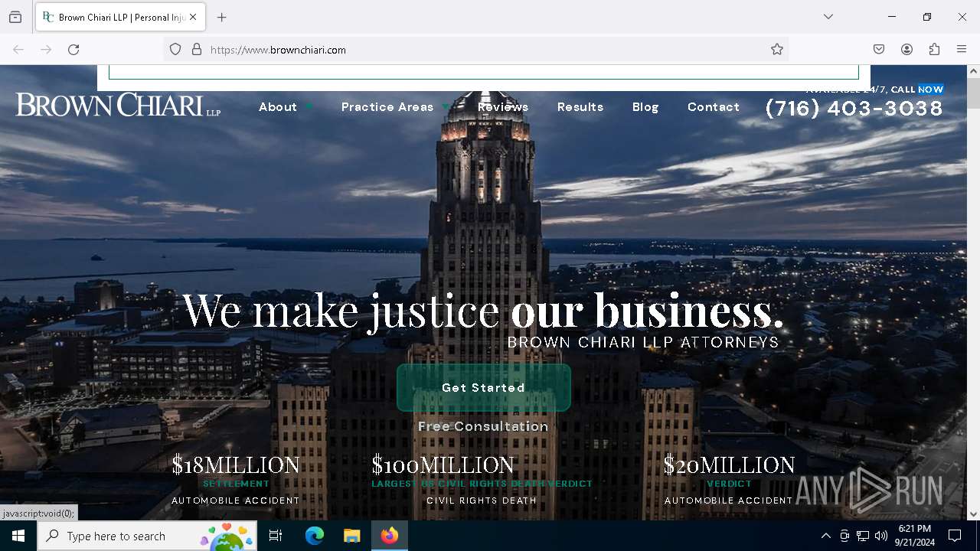Screen dimensions: 980x551
Task: Open Firefox application hamburger menu
Action: tap(962, 50)
